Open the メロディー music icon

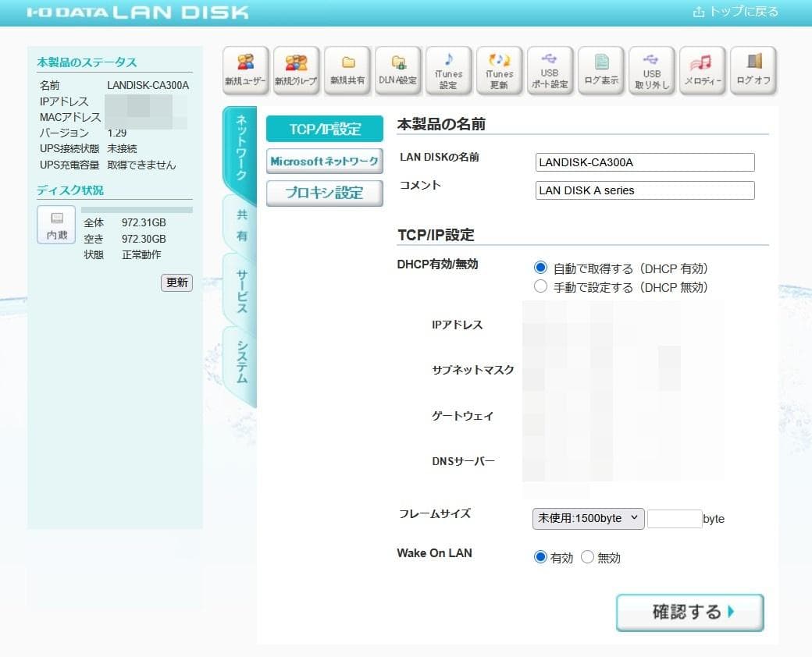(x=702, y=70)
